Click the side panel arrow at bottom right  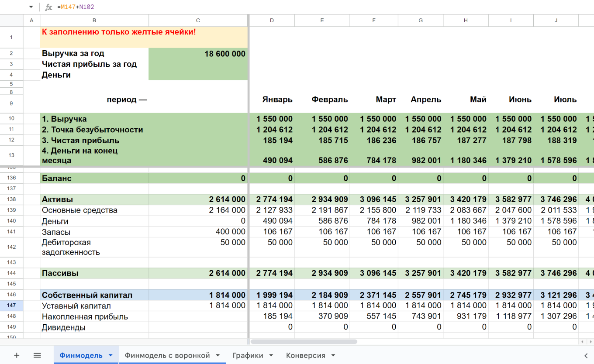[586, 355]
